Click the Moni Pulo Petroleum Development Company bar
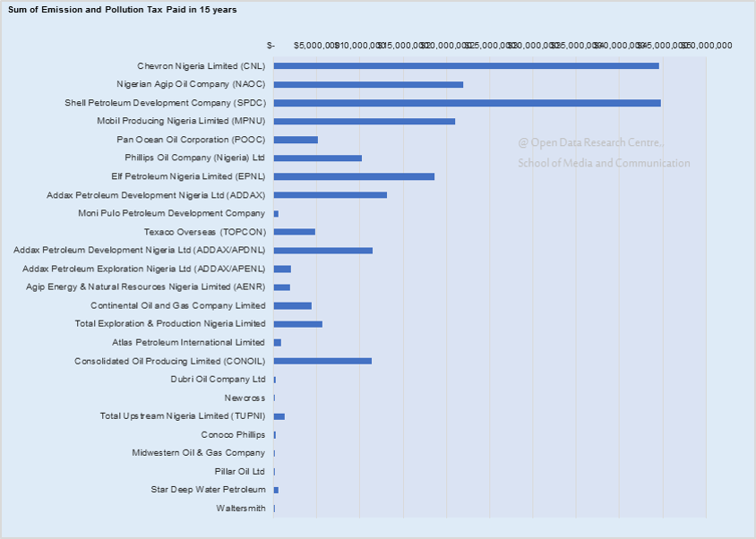Screen dimensions: 756x539 276,214
